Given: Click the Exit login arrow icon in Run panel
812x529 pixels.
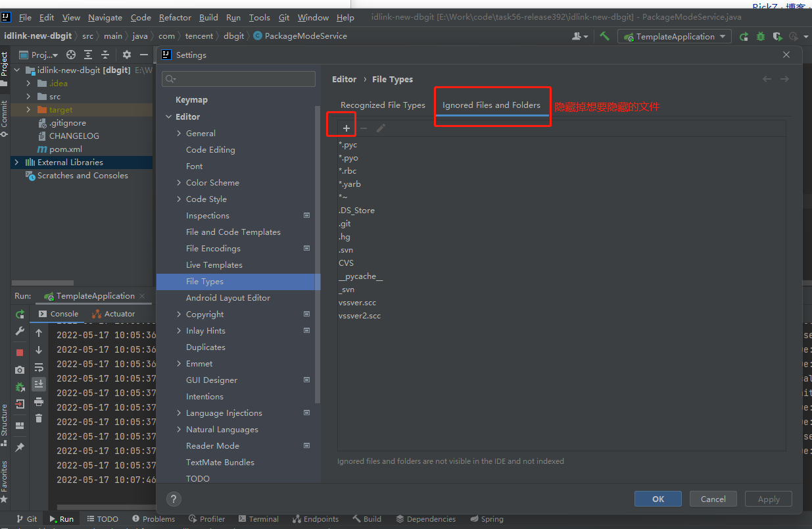Looking at the screenshot, I should 20,404.
